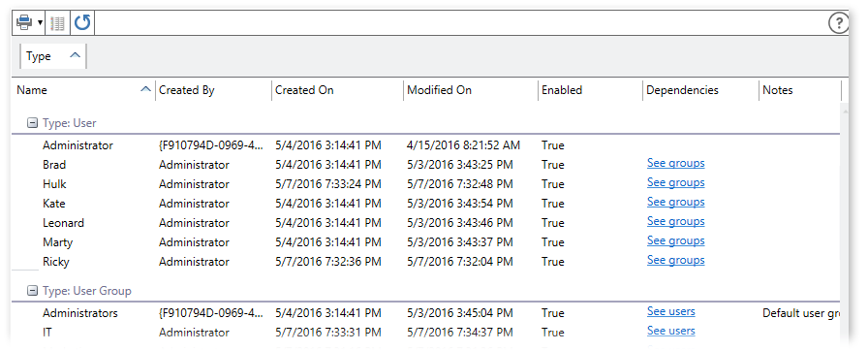This screenshot has width=868, height=351.
Task: Open See groups link for Ricky
Action: (675, 260)
